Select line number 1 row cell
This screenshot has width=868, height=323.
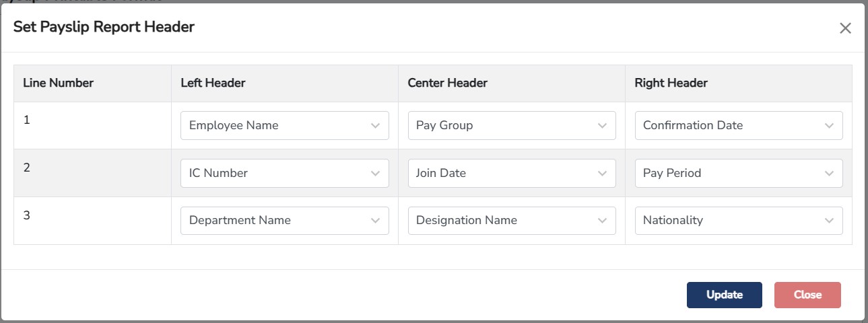click(27, 120)
